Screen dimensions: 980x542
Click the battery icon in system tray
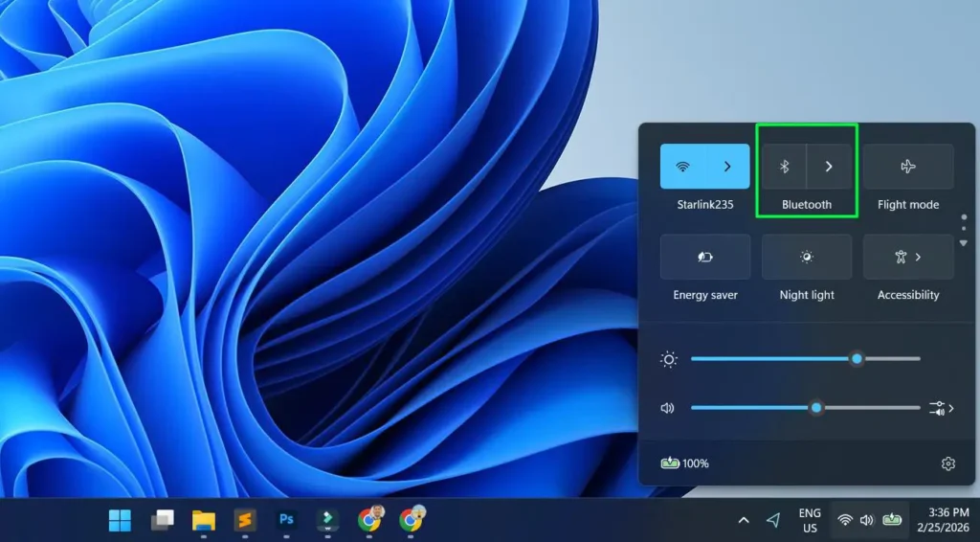892,520
